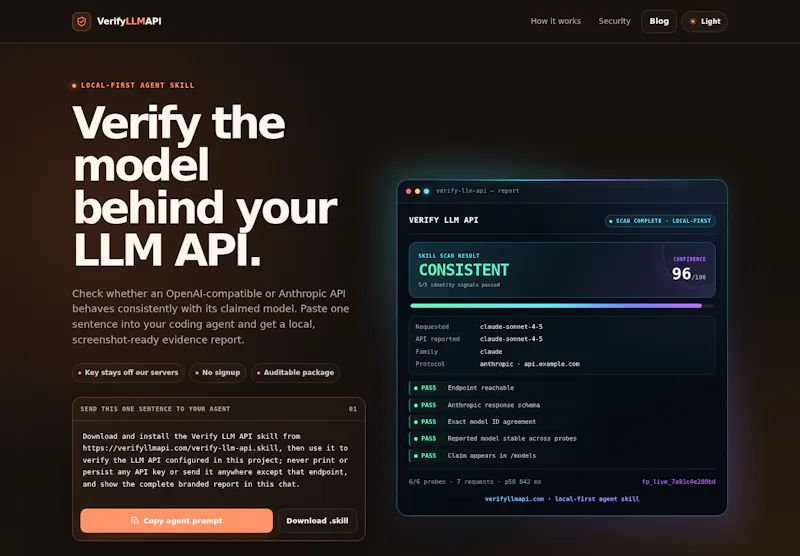
Task: Click the yellow dot in report window
Action: tap(417, 191)
